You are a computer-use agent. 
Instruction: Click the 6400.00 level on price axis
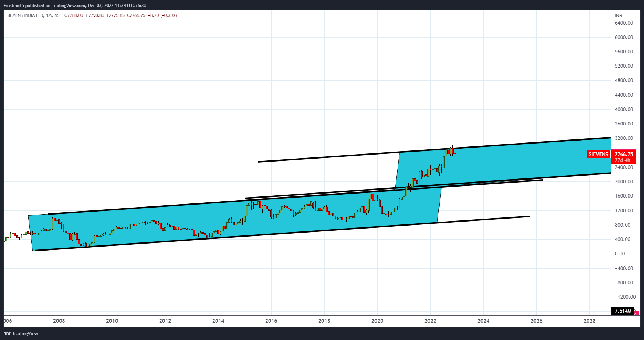[624, 23]
